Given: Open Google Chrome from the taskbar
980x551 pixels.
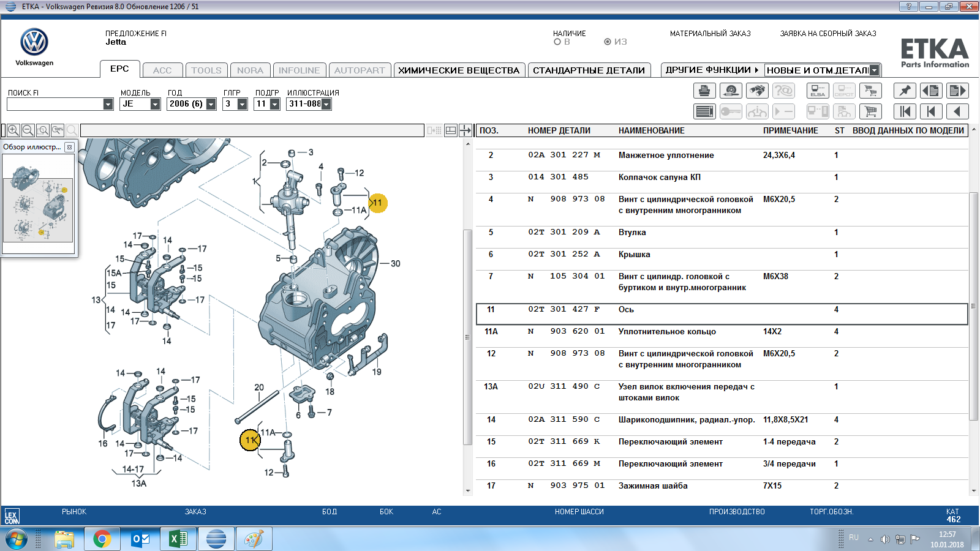Looking at the screenshot, I should [x=102, y=539].
